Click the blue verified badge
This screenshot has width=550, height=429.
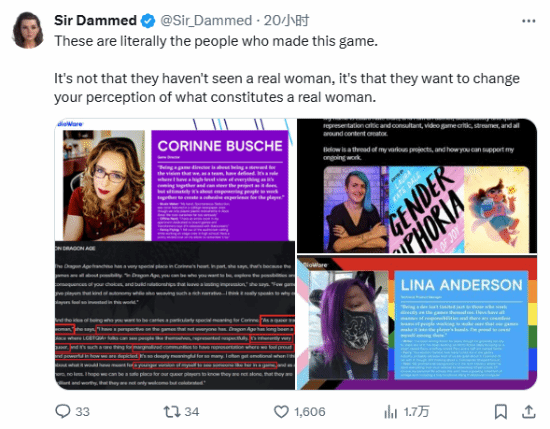(148, 21)
